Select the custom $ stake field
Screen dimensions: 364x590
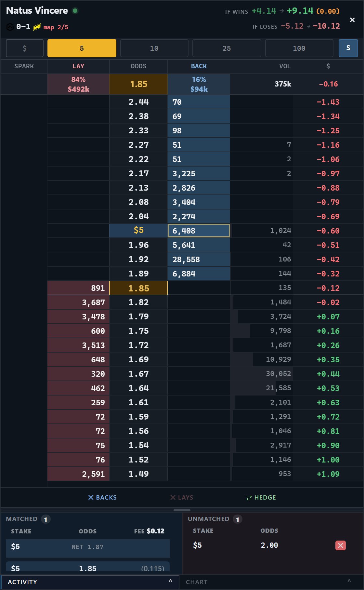tap(25, 48)
